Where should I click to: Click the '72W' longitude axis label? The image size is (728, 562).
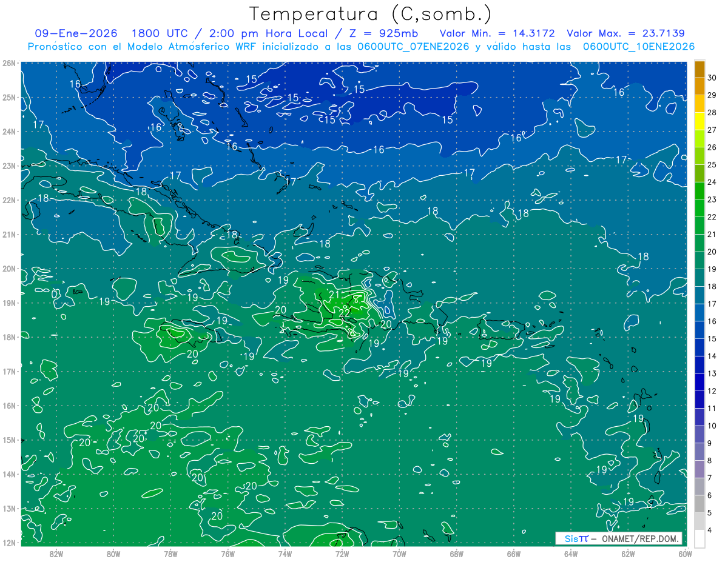(x=342, y=554)
